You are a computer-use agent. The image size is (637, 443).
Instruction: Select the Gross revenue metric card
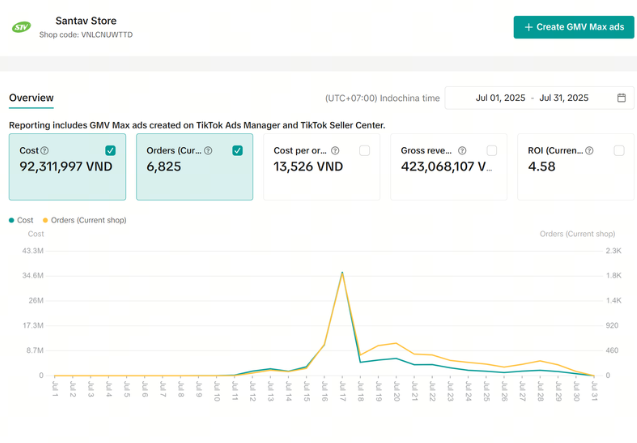tap(449, 167)
